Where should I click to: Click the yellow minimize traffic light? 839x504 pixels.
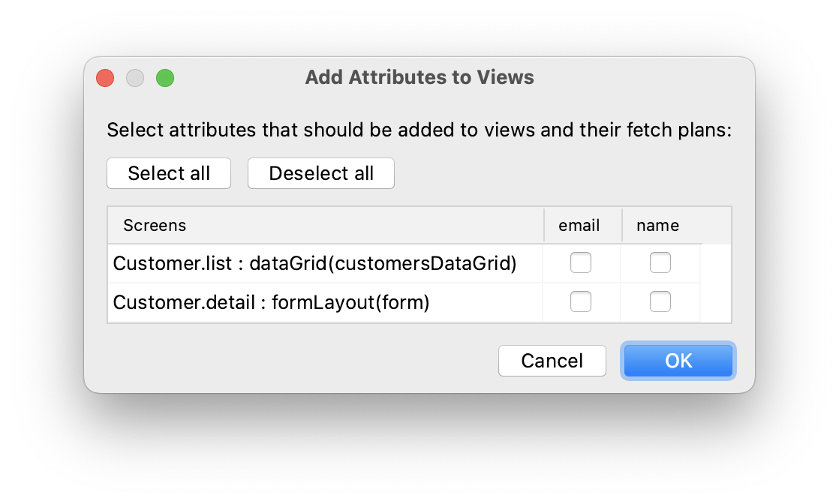(135, 77)
